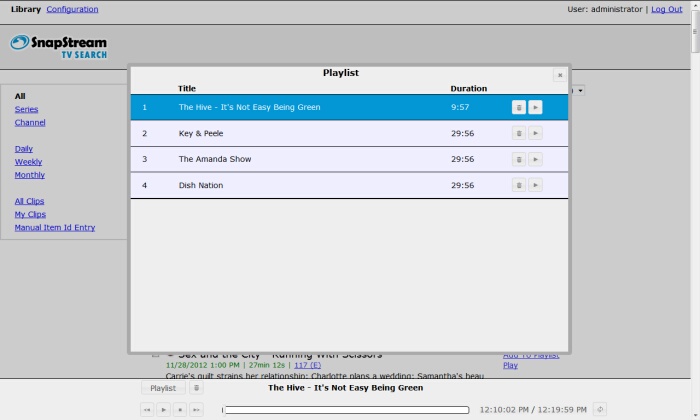Delete Key & Peele from playlist
This screenshot has height=420, width=700.
[518, 133]
